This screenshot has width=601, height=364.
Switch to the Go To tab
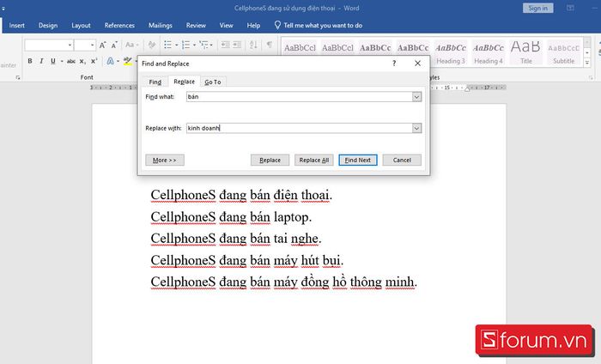click(213, 82)
